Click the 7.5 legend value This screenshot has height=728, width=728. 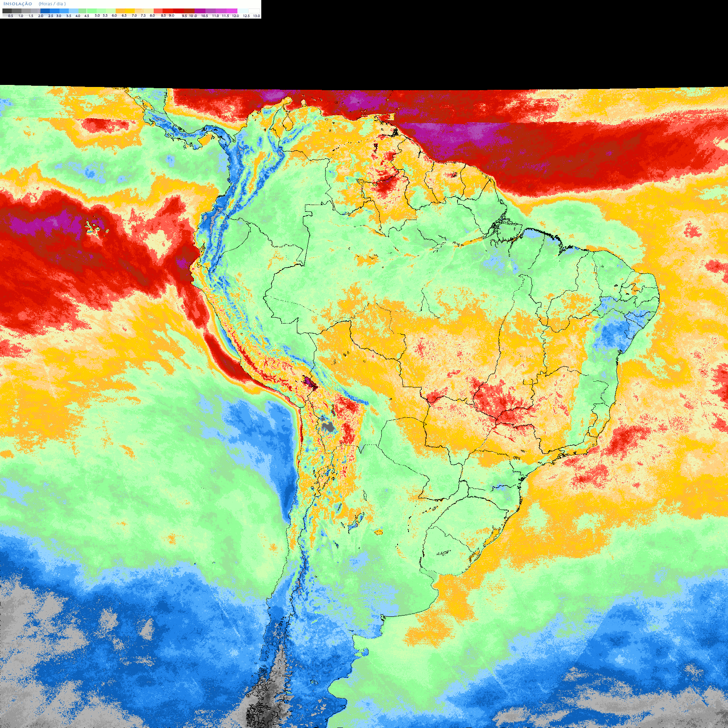tap(143, 15)
